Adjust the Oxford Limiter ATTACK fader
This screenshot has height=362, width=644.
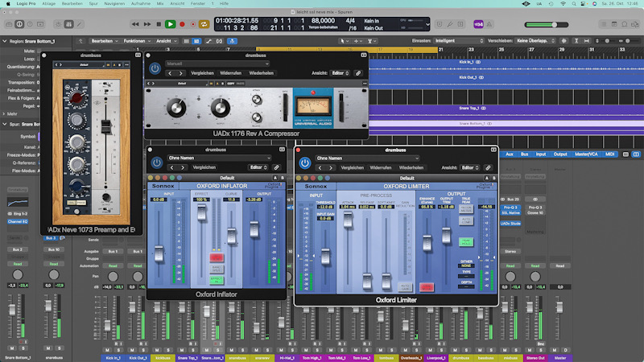pos(348,220)
